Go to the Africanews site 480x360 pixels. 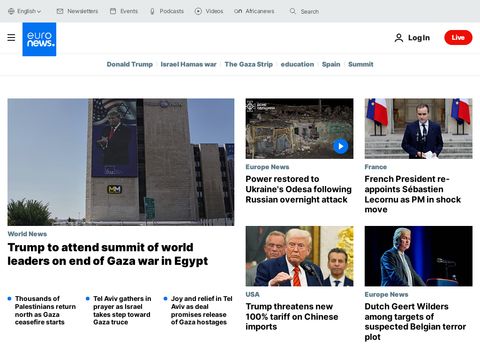point(260,11)
